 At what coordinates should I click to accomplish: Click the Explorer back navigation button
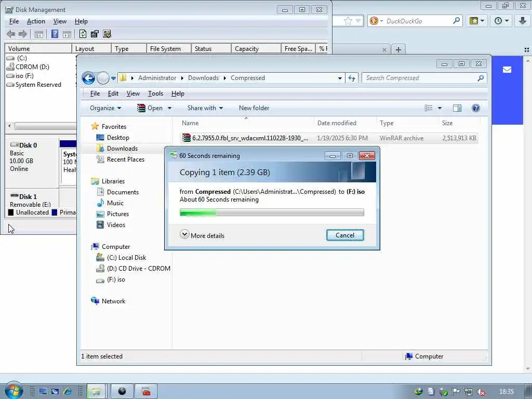tap(88, 78)
